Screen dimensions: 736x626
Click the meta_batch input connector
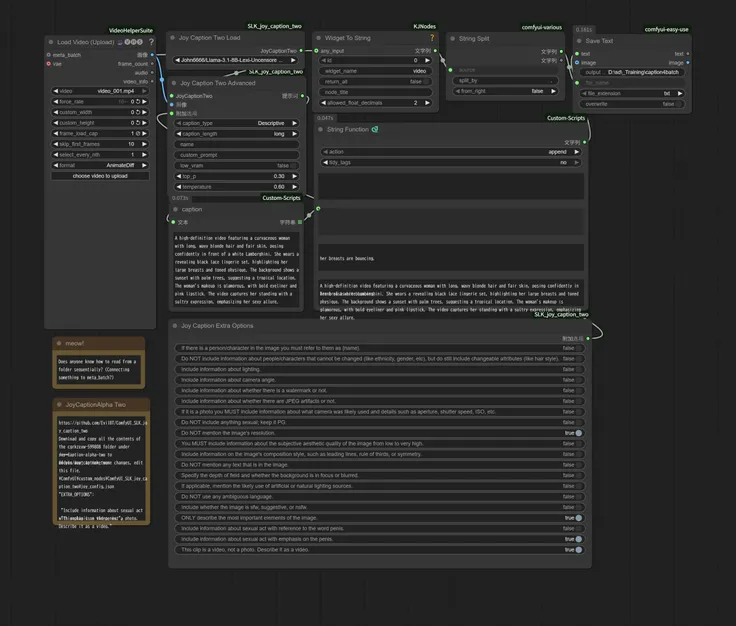[48, 55]
